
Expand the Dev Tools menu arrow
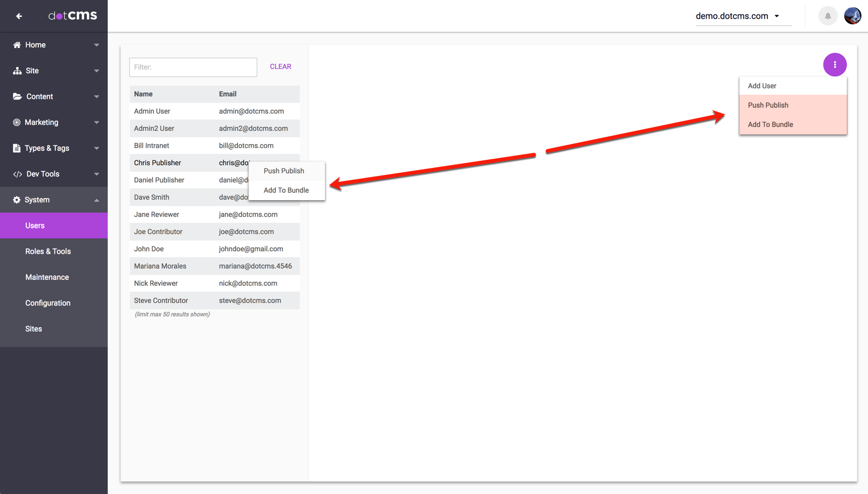tap(97, 174)
